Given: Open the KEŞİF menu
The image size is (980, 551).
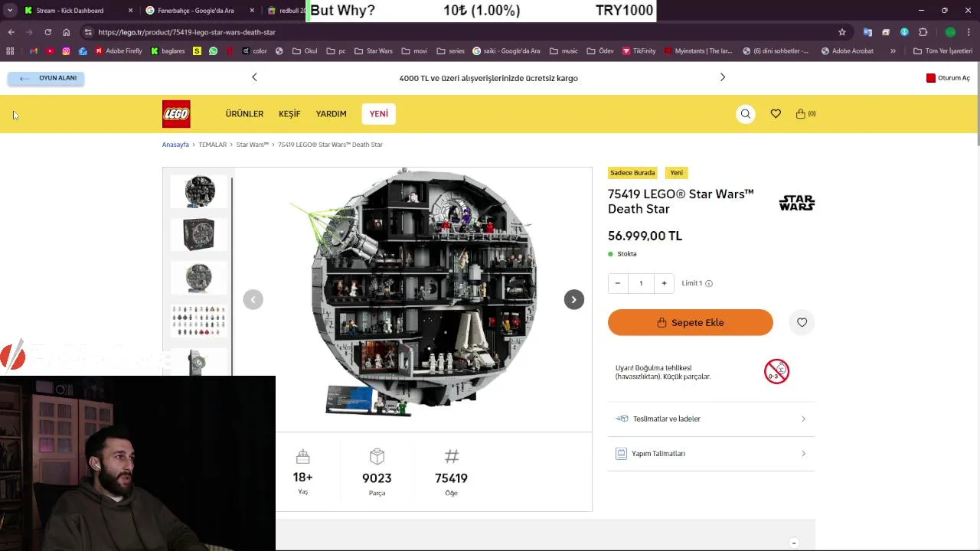Looking at the screenshot, I should point(289,114).
